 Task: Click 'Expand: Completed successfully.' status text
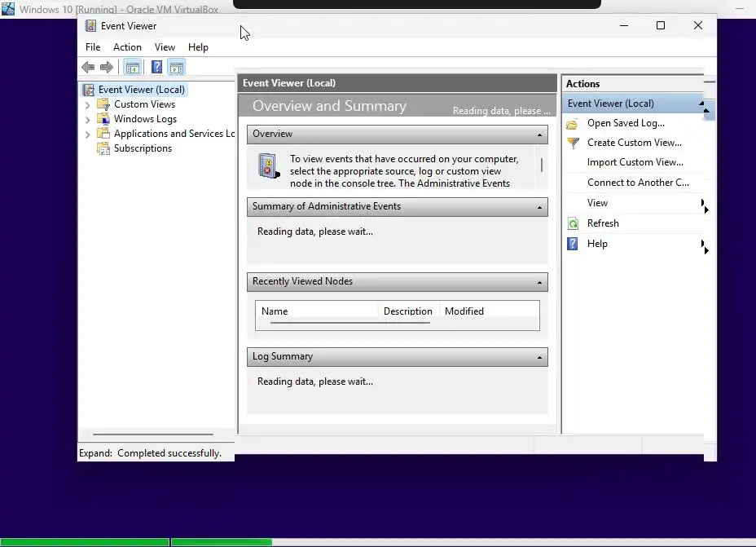pos(150,453)
